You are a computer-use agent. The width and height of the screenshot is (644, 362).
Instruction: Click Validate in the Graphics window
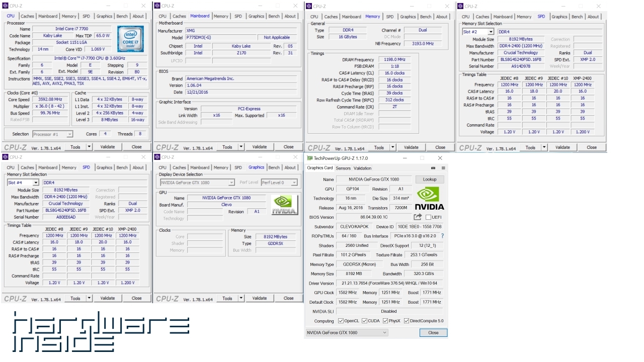coord(260,298)
